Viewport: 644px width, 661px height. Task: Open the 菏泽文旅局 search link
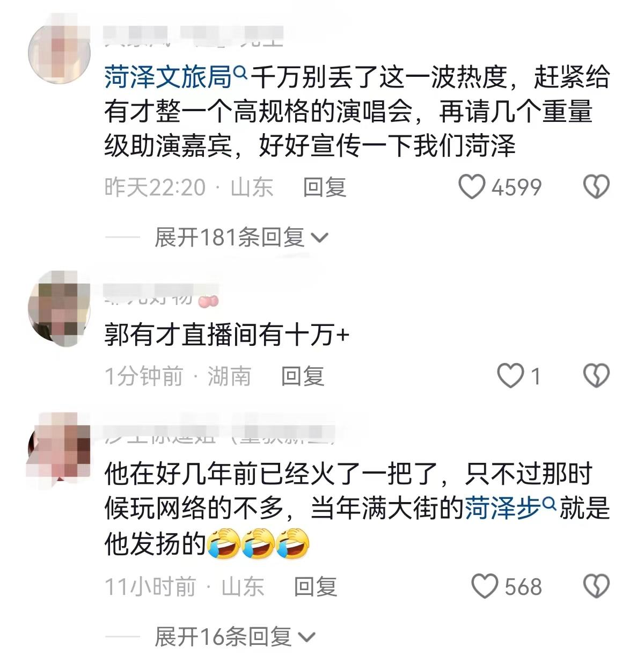[168, 77]
